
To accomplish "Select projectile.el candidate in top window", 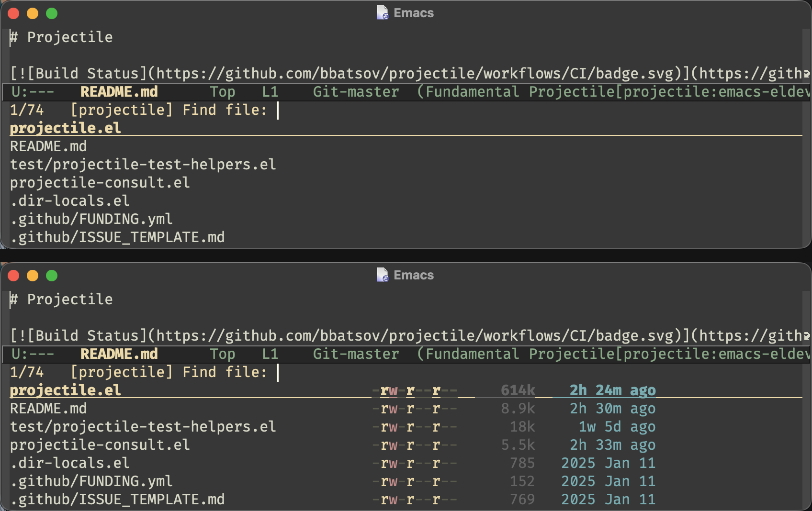I will tap(66, 128).
